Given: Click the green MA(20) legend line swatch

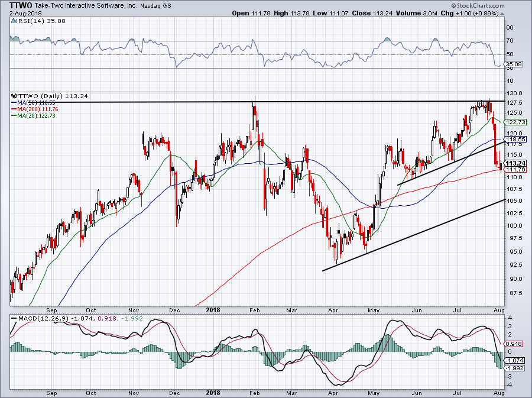Looking at the screenshot, I should 14,116.
